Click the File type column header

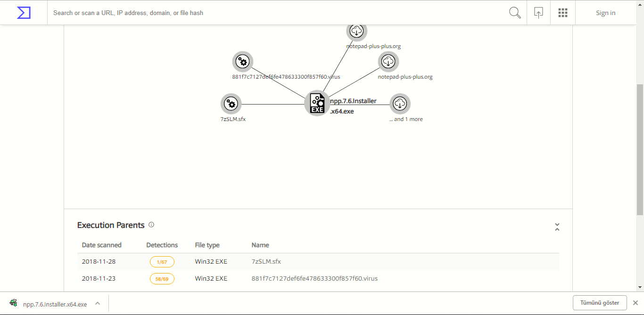[207, 245]
